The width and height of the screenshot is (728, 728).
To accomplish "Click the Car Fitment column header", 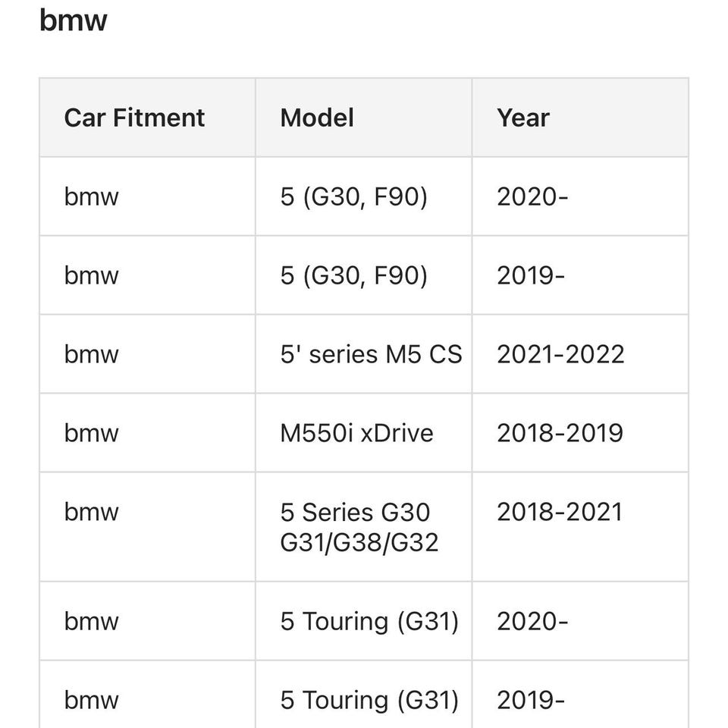I will pyautogui.click(x=134, y=118).
